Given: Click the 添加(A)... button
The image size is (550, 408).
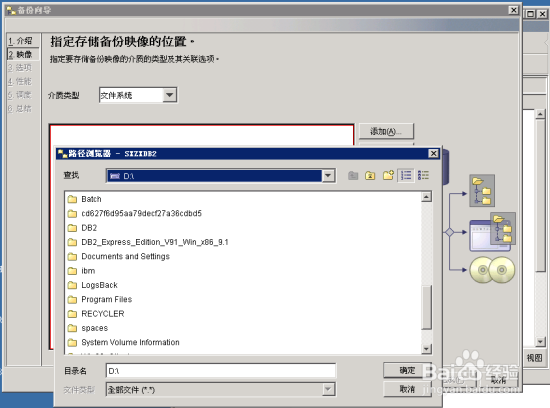Looking at the screenshot, I should coord(386,132).
